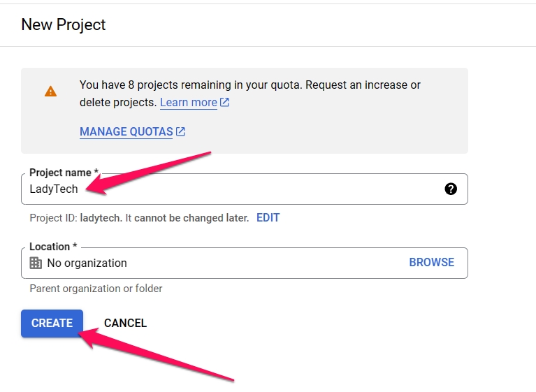The width and height of the screenshot is (536, 392).
Task: Click external link icon beside MANAGE QUOTAS
Action: click(x=180, y=131)
